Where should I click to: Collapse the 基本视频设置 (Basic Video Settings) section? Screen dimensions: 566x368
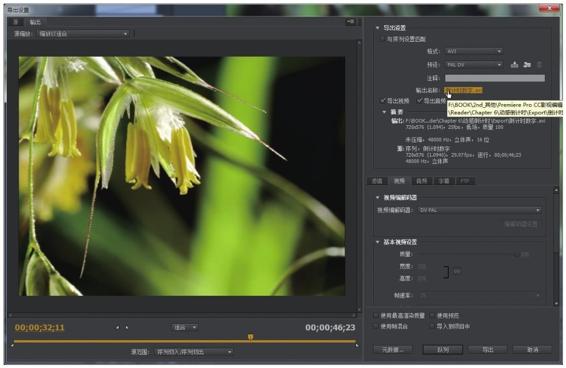378,242
